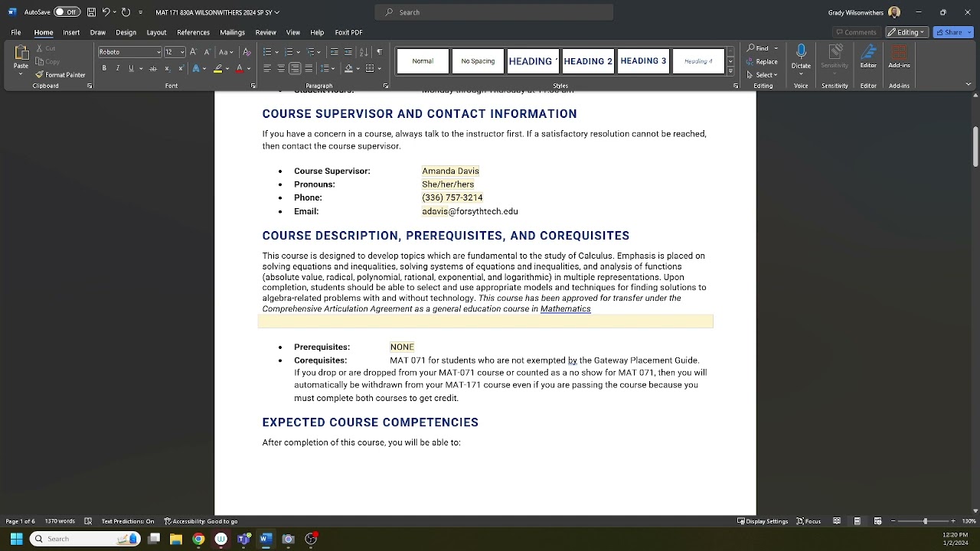
Task: Apply superscript formatting
Action: coord(181,69)
